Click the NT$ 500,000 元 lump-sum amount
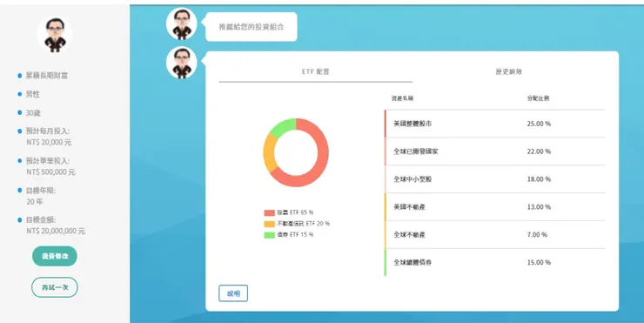This screenshot has height=323, width=644. pyautogui.click(x=51, y=172)
